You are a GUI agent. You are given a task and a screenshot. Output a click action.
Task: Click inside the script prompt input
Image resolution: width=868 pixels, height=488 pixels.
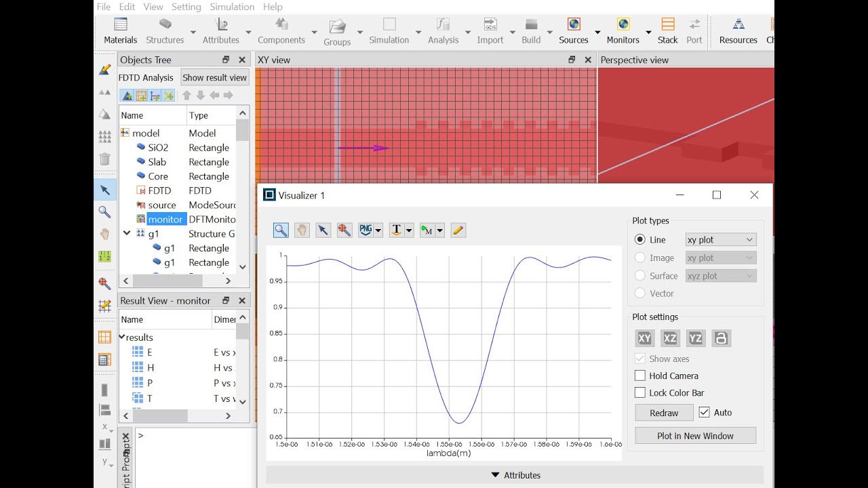click(195, 458)
